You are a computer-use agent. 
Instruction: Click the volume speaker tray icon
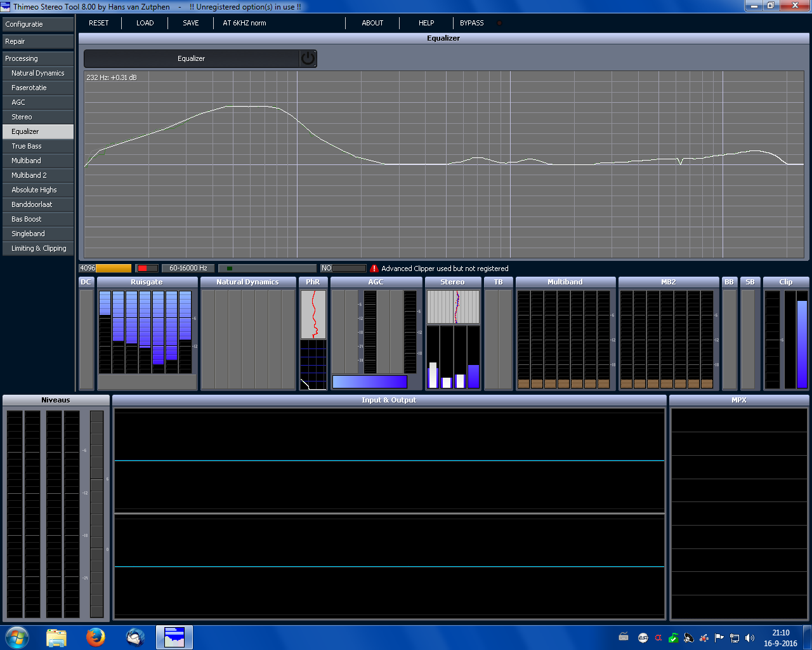click(x=750, y=638)
